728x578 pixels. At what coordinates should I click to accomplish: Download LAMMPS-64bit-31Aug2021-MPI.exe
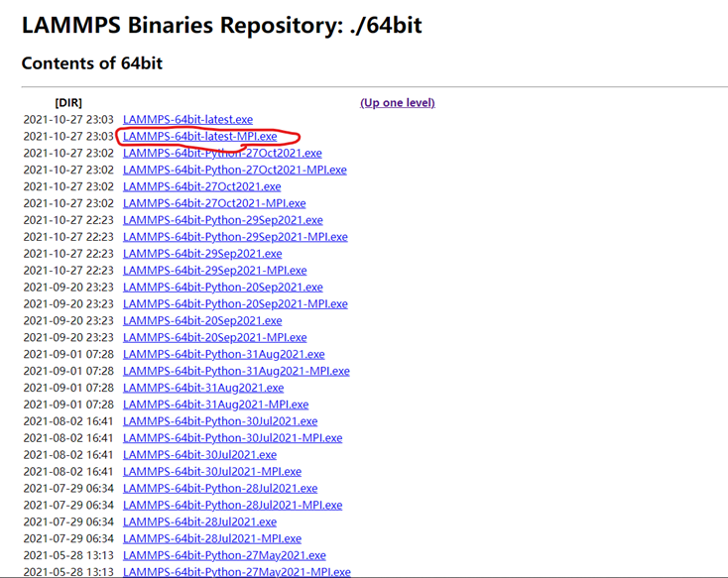[216, 404]
